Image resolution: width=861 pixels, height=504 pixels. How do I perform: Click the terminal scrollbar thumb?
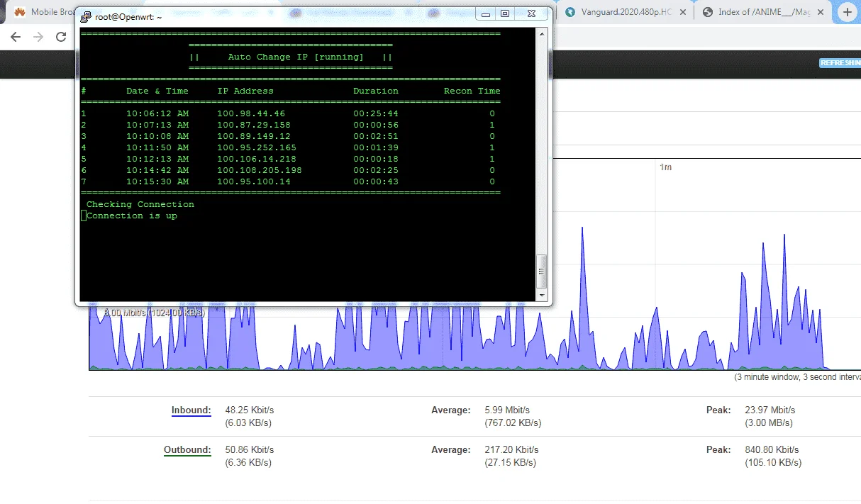tap(543, 270)
